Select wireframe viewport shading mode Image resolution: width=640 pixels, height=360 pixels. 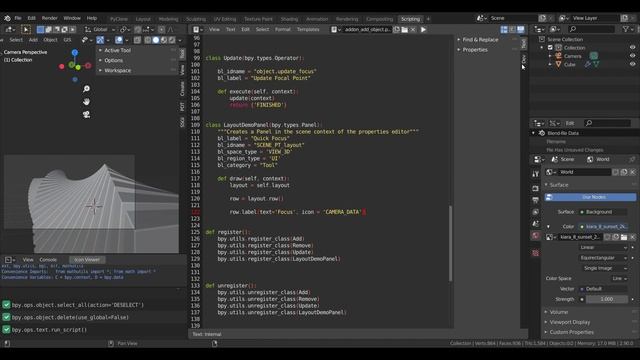[148, 40]
